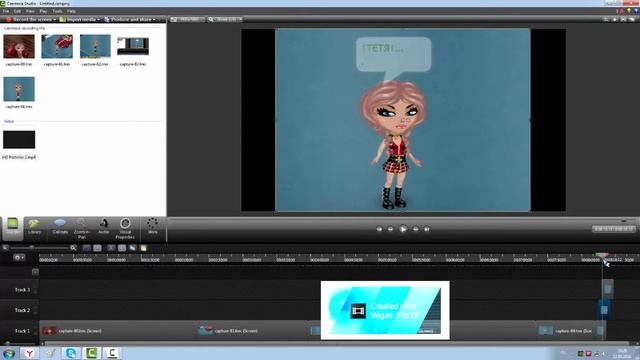The height and width of the screenshot is (360, 640).
Task: Select the speech bubble callout in preview
Action: coord(393,58)
